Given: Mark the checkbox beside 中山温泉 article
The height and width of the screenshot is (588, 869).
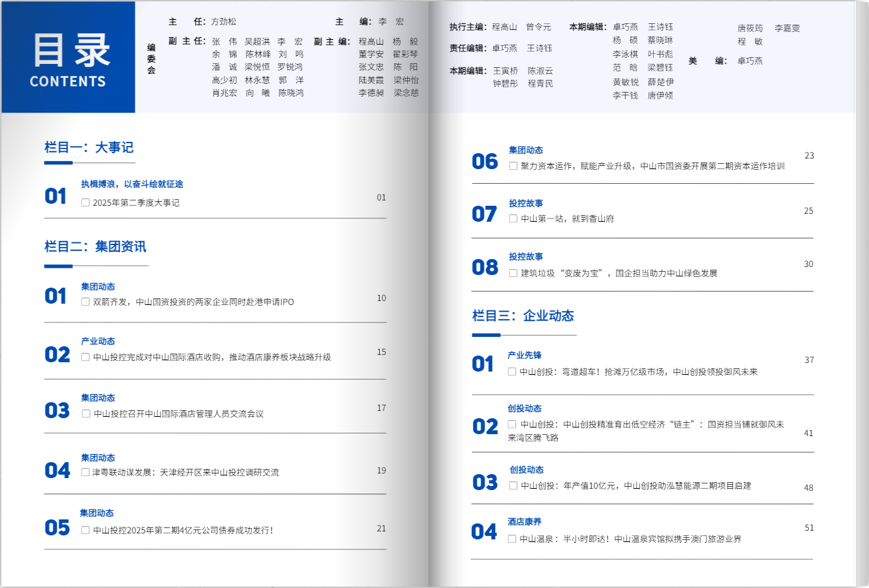Looking at the screenshot, I should pos(512,539).
